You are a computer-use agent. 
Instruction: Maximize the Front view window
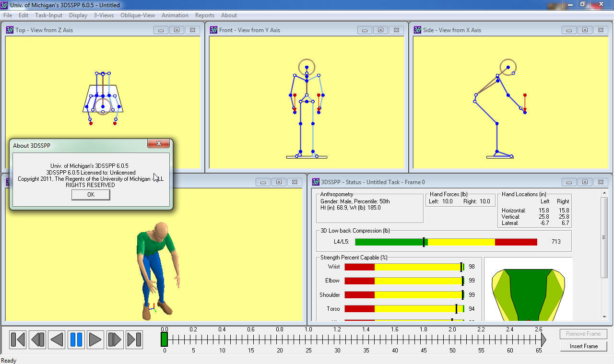[380, 30]
